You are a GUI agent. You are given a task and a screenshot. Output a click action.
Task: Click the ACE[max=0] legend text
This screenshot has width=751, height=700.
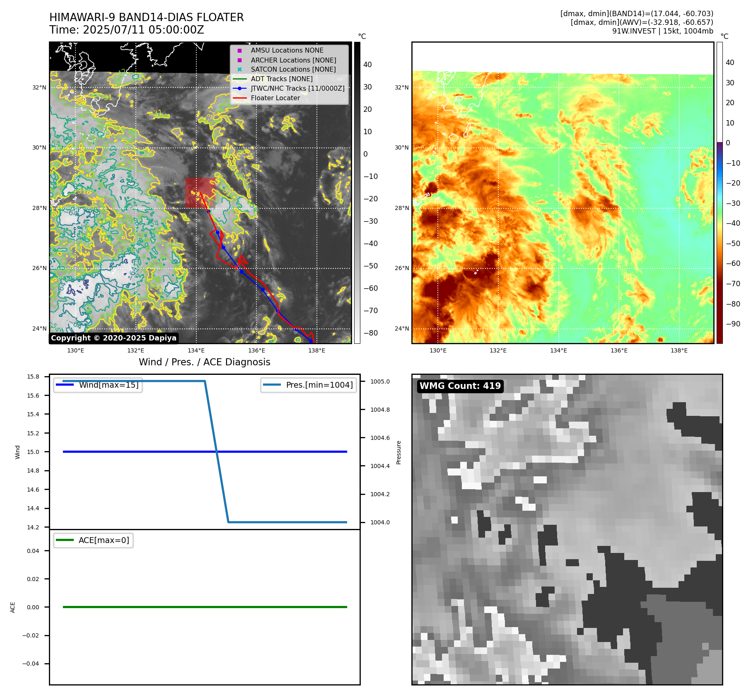[104, 540]
